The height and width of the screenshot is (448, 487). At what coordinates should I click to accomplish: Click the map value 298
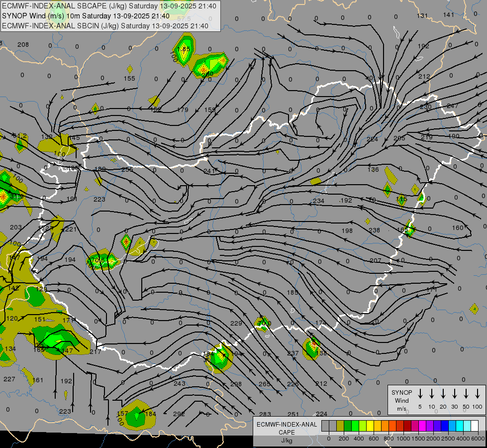pos(236,384)
